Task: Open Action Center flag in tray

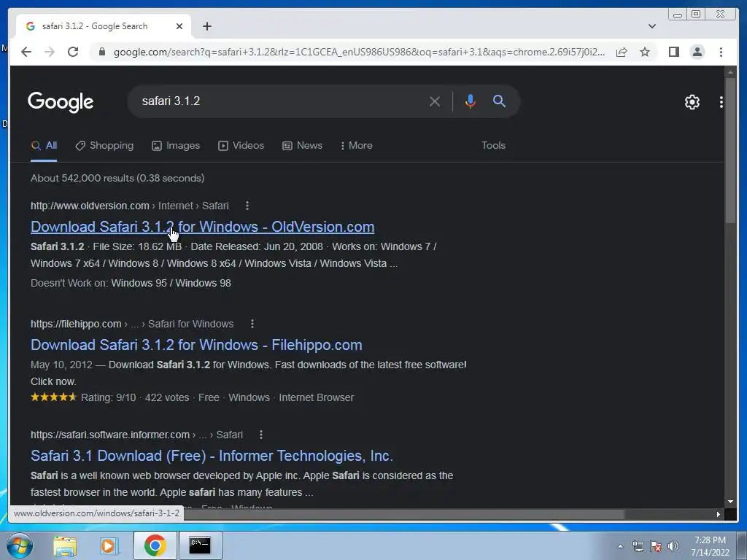Action: tap(656, 546)
